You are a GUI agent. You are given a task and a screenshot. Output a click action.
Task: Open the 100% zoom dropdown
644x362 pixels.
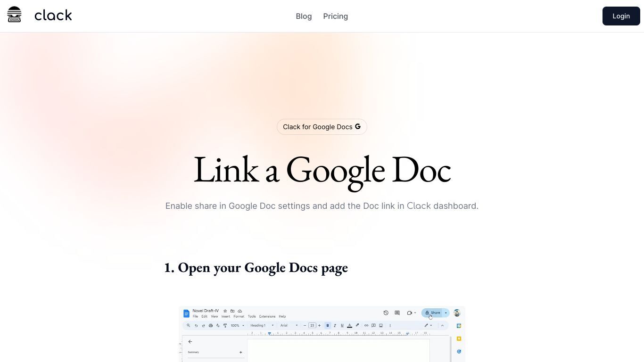pyautogui.click(x=237, y=326)
